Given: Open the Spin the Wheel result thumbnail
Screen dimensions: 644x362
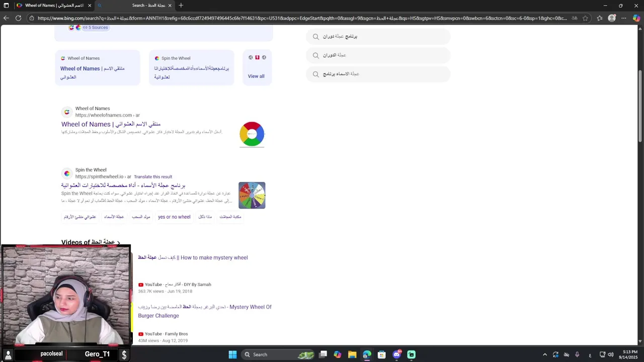Looking at the screenshot, I should point(252,195).
